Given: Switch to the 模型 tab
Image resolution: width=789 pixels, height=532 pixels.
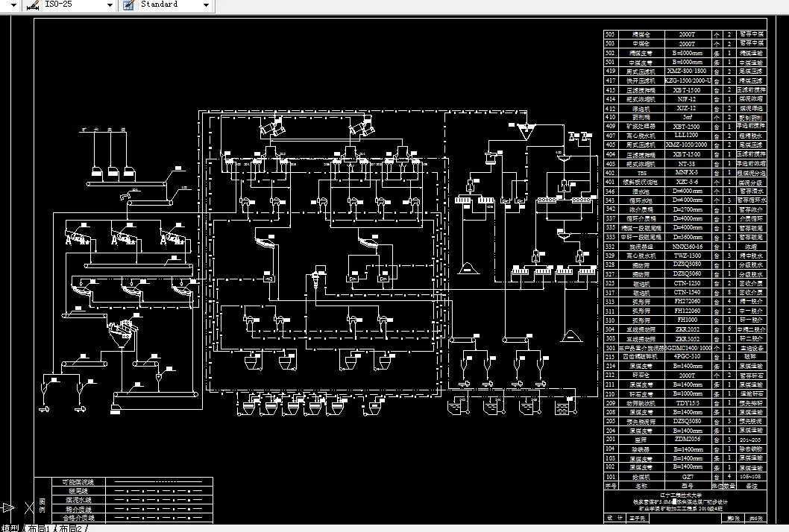Looking at the screenshot, I should point(10,528).
